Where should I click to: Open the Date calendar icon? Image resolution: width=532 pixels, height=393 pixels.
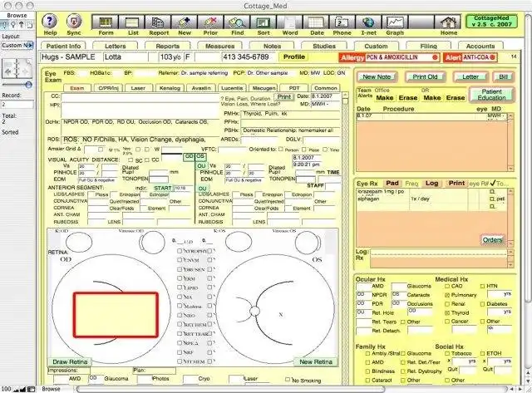pyautogui.click(x=316, y=22)
